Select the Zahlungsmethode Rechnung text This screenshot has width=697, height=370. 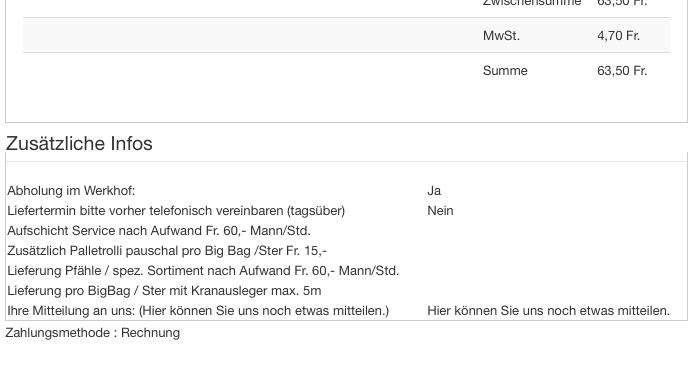point(92,333)
